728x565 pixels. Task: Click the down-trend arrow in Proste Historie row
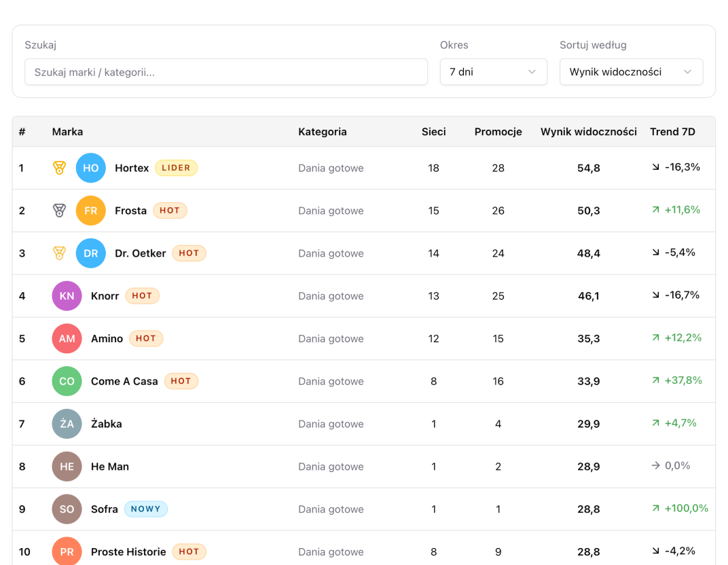tap(655, 551)
